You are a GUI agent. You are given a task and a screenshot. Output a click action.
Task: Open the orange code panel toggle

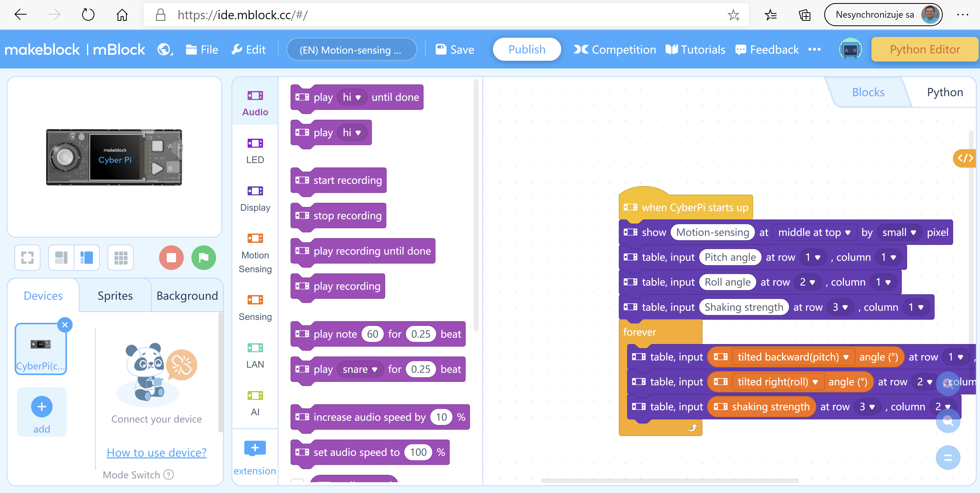[966, 158]
